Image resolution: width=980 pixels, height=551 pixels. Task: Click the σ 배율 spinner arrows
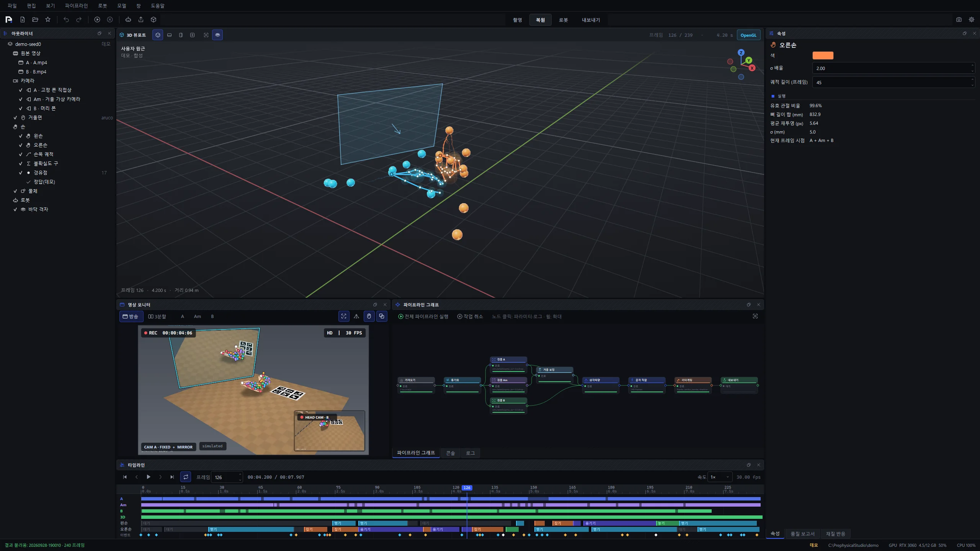tap(972, 68)
